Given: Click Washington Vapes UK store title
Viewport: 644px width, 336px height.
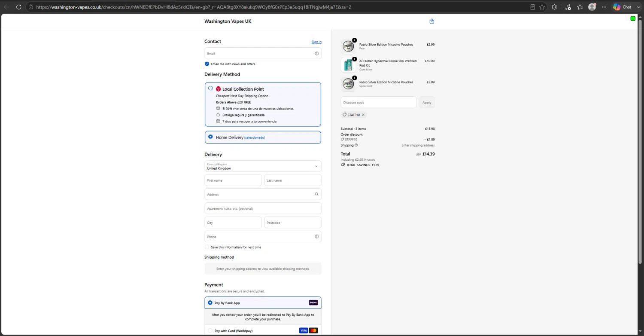Looking at the screenshot, I should [228, 21].
